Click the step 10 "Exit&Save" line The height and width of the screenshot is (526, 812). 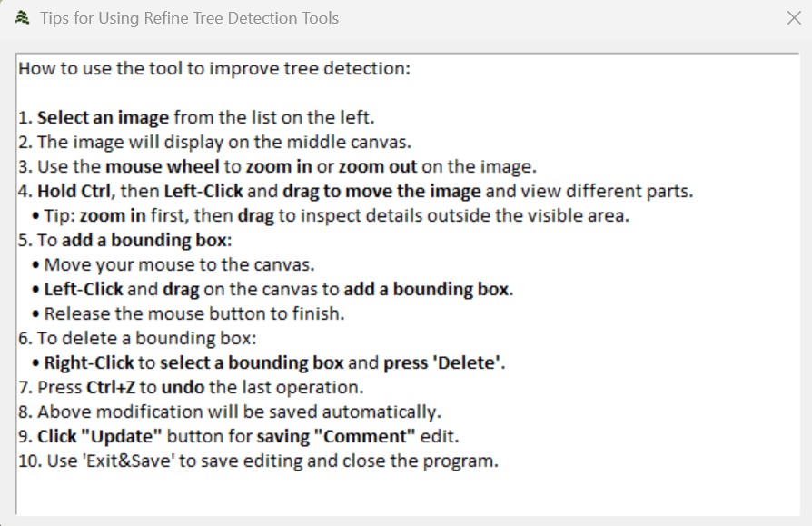pyautogui.click(x=258, y=461)
